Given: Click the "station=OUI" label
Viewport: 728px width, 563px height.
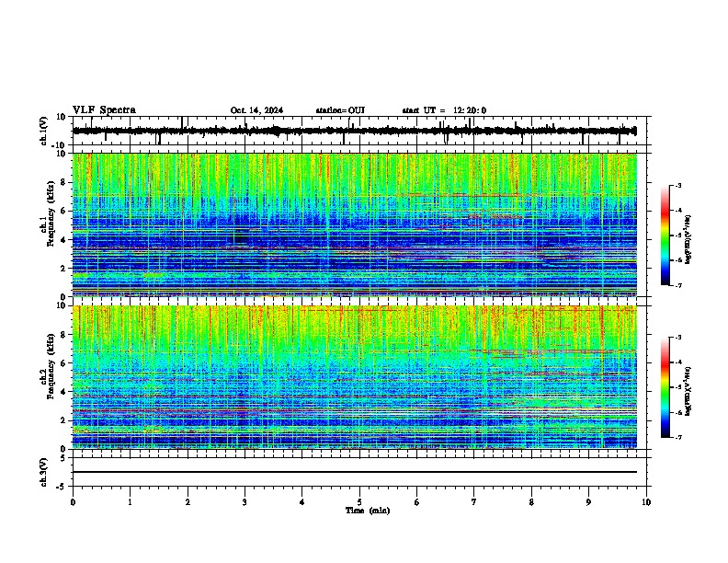Looking at the screenshot, I should tap(340, 110).
